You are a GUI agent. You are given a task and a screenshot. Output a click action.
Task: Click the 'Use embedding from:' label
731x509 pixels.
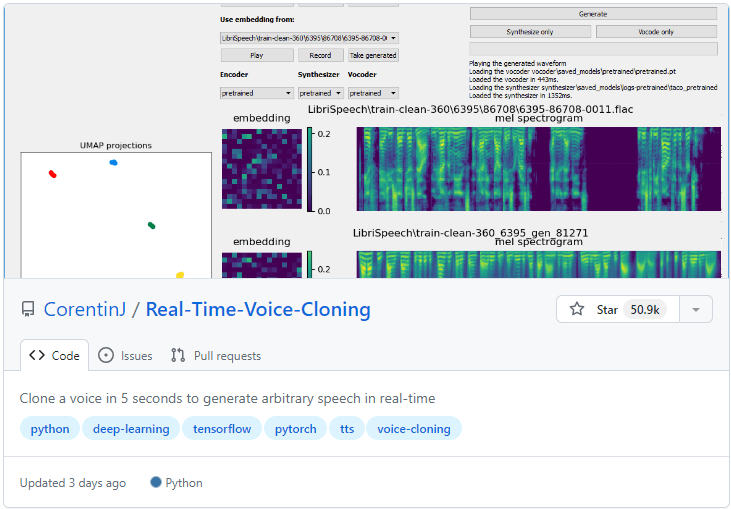pyautogui.click(x=257, y=20)
